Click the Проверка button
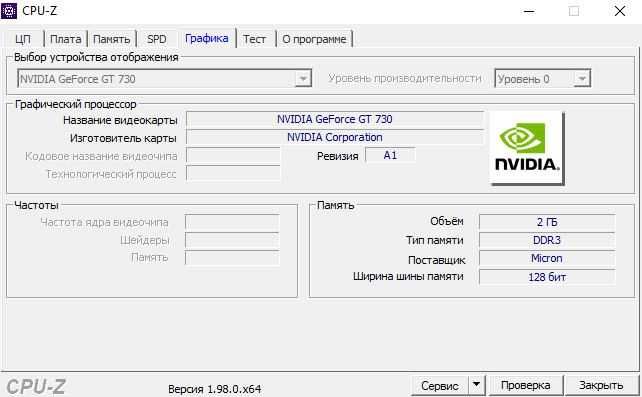Screen dimensions: 642x397 click(526, 386)
